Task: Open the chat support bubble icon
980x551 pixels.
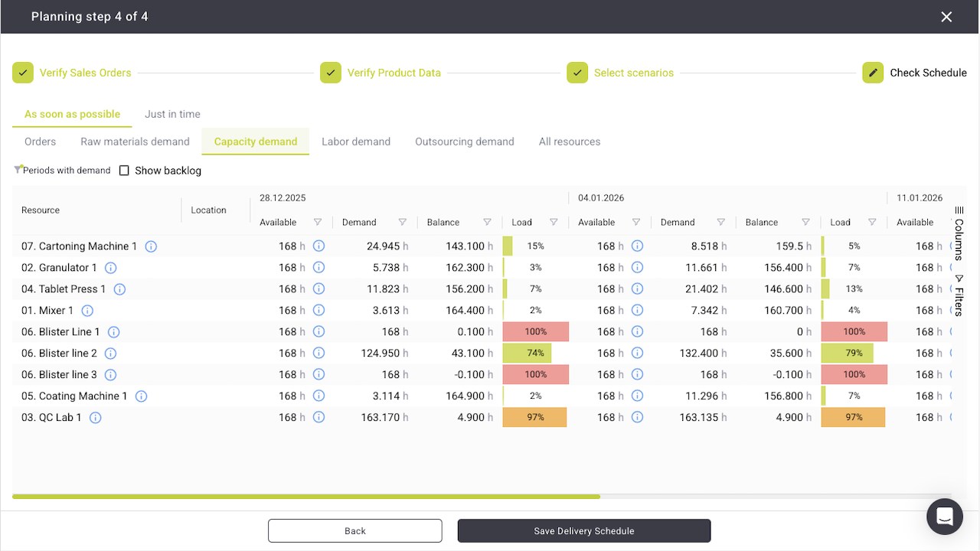Action: (944, 516)
